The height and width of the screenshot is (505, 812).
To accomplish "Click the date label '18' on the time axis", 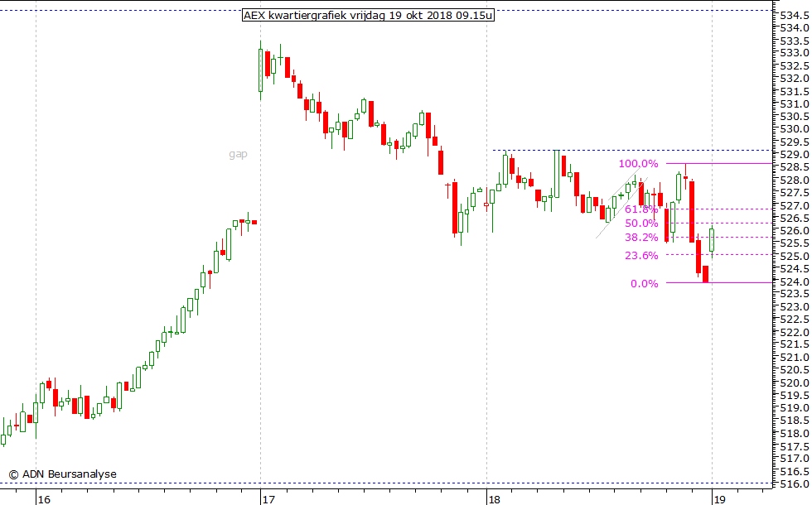I will click(495, 499).
